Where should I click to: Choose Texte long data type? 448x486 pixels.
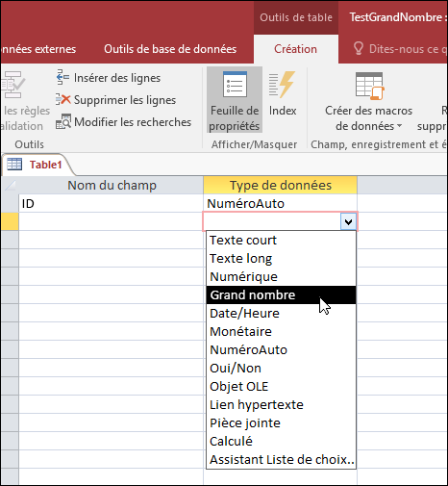pos(281,258)
